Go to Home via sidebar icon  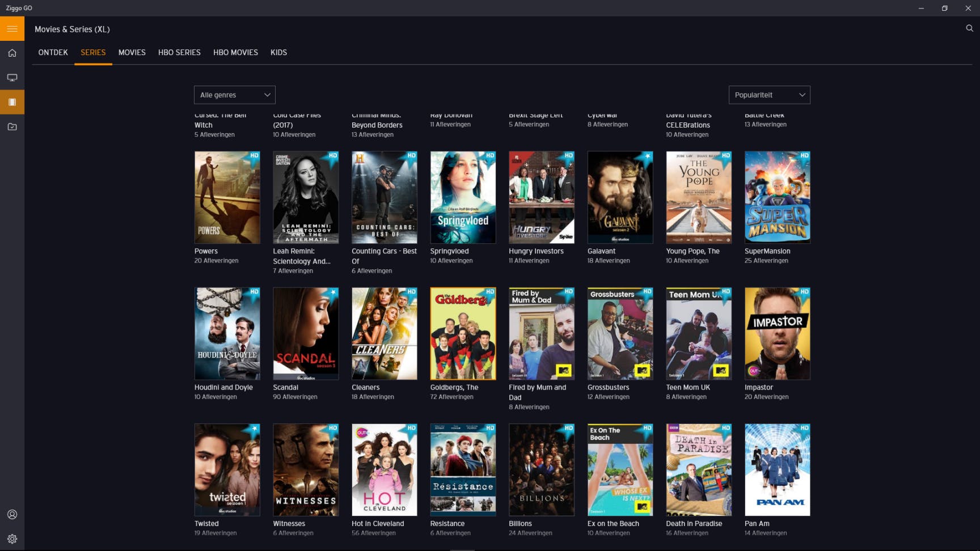[x=12, y=53]
